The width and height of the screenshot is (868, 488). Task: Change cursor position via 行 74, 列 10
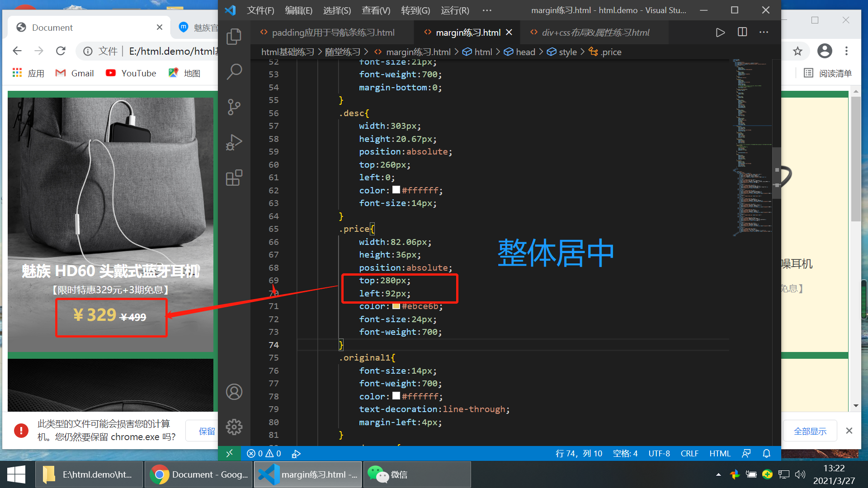pos(579,453)
